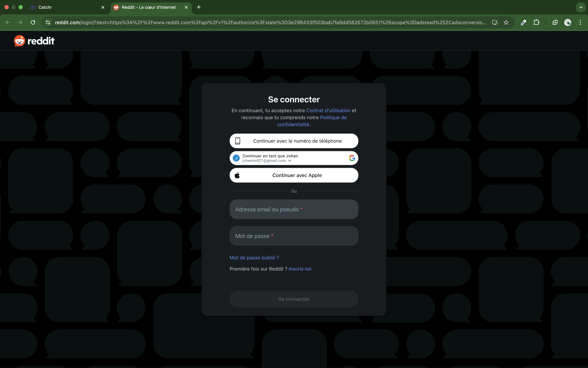Click the Inscris-toi sign-up link
Viewport: 588px width, 368px height.
tap(300, 269)
